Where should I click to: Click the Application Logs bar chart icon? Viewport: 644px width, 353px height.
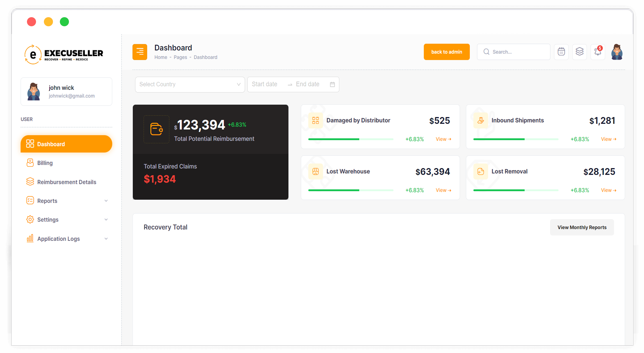pos(30,238)
